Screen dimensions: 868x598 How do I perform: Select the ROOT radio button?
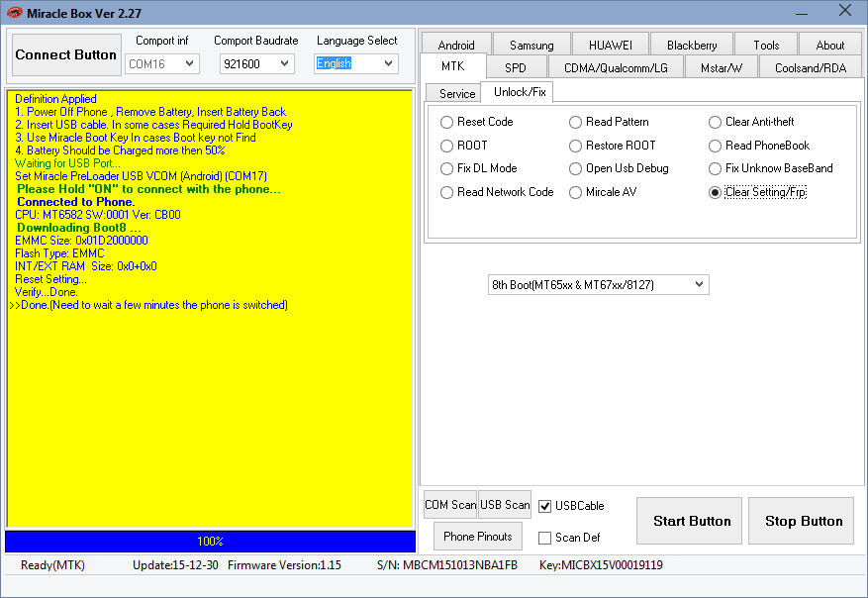[464, 146]
